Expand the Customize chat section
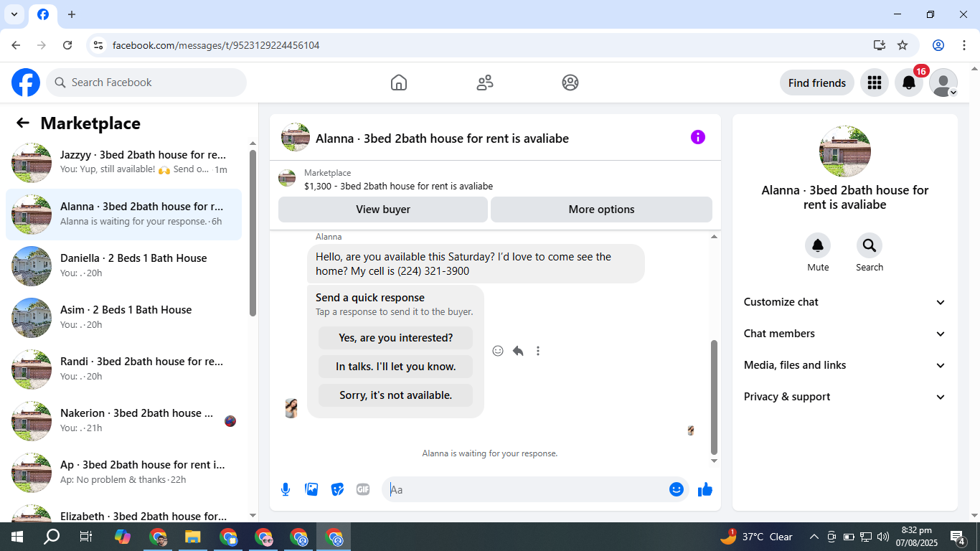 (845, 302)
